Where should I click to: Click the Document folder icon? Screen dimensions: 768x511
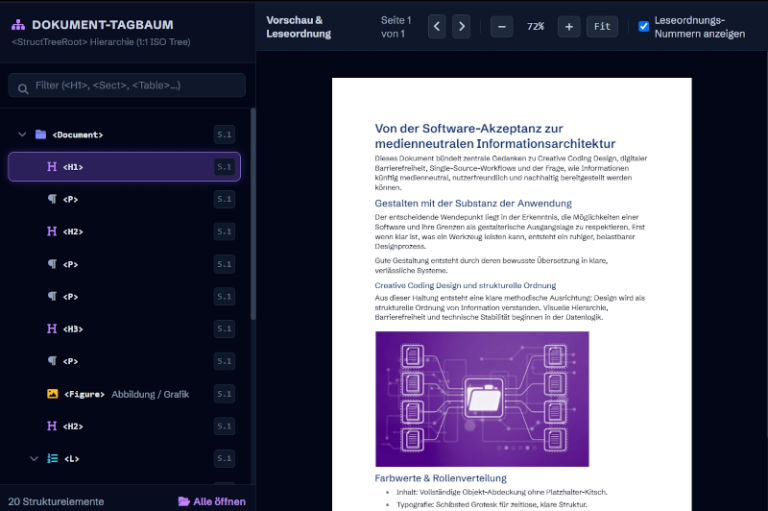pyautogui.click(x=41, y=134)
